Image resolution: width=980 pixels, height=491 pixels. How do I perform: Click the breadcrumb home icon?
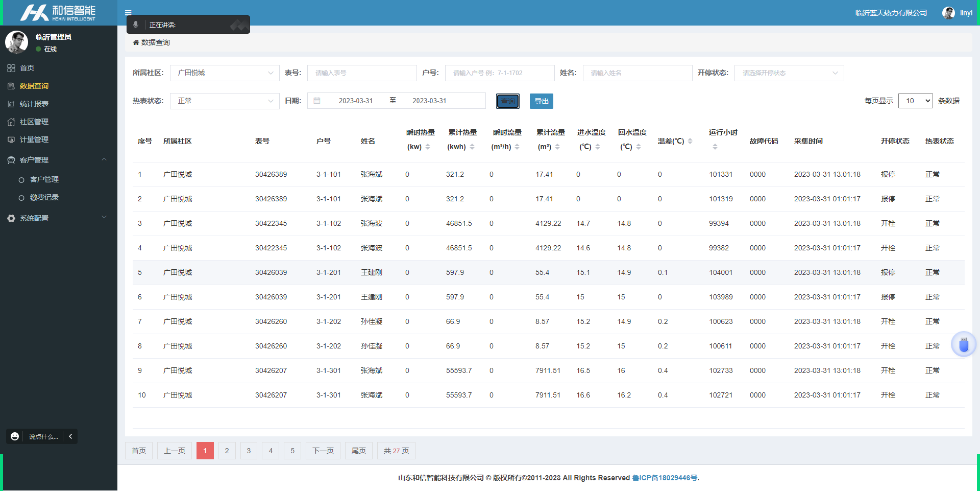pos(136,42)
